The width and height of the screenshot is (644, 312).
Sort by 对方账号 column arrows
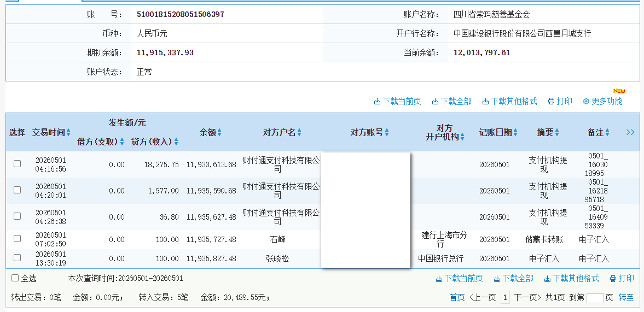point(386,132)
